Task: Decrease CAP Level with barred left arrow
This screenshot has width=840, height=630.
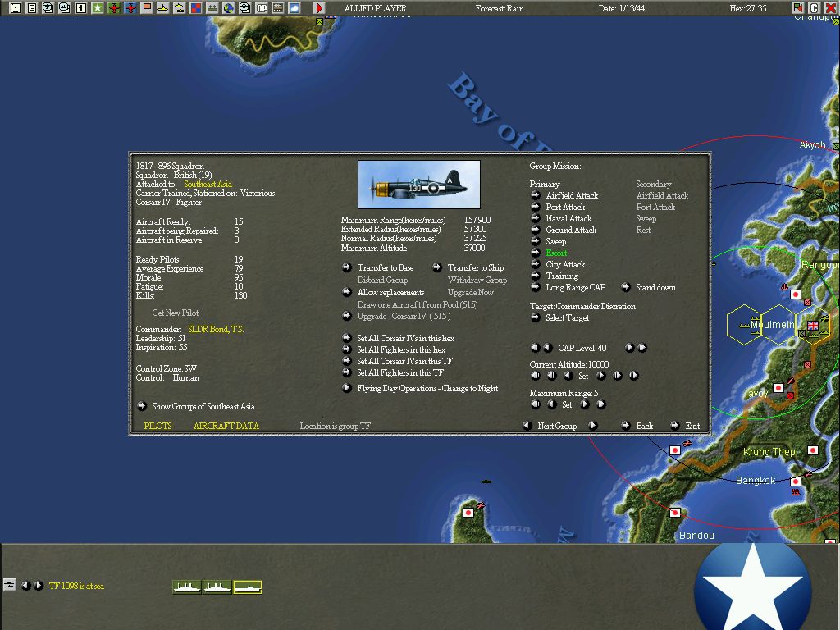Action: click(x=535, y=348)
